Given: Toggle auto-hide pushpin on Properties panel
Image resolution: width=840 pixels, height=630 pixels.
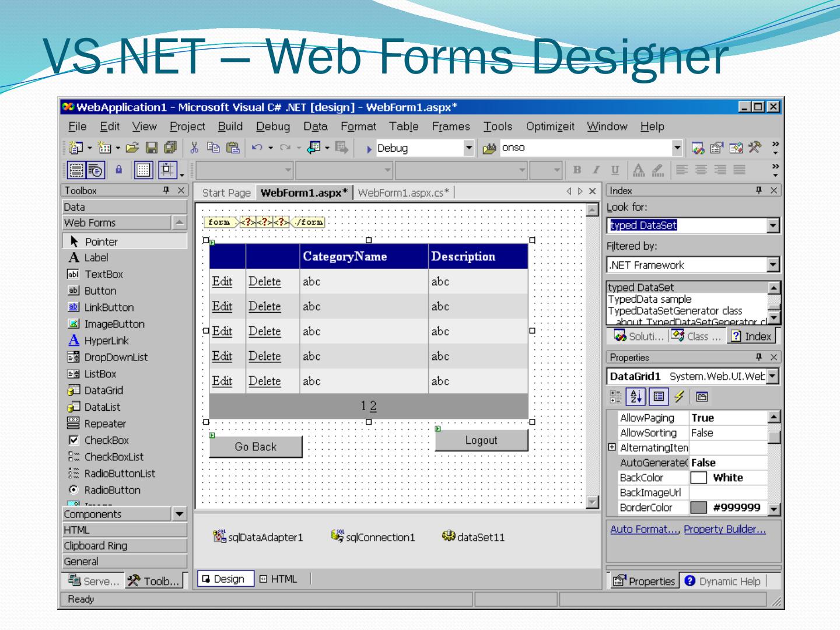Looking at the screenshot, I should 759,357.
